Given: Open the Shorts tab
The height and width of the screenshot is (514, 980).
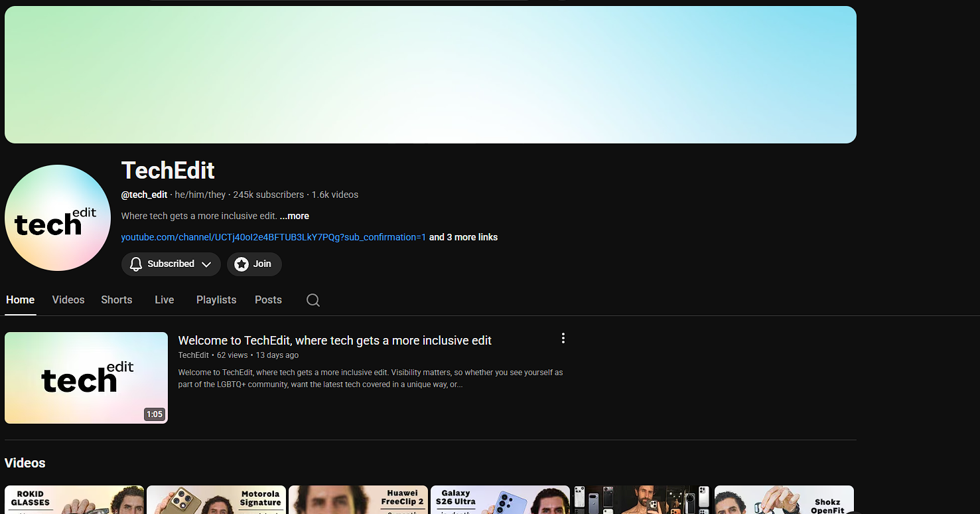Looking at the screenshot, I should pos(117,300).
